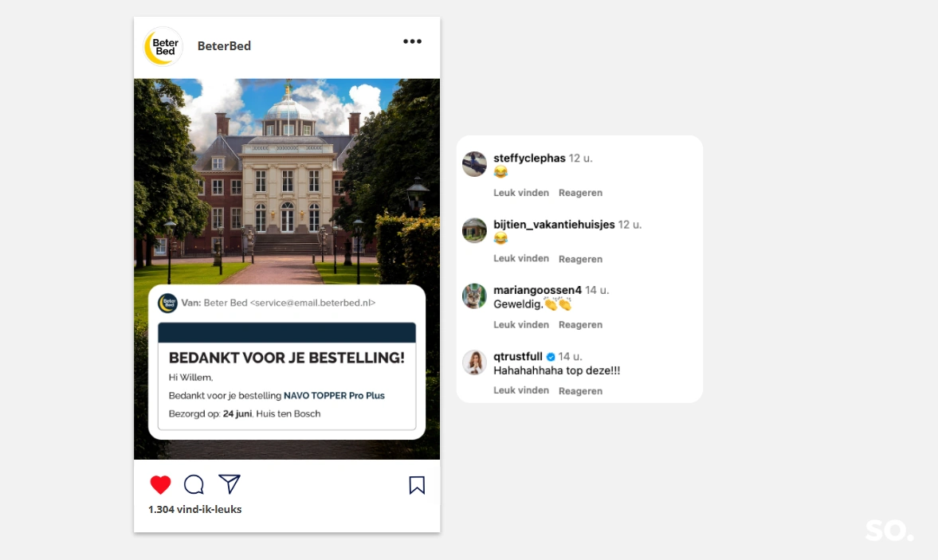Viewport: 938px width, 560px height.
Task: Click the Huis ten Bosch palace photo
Action: tap(287, 179)
